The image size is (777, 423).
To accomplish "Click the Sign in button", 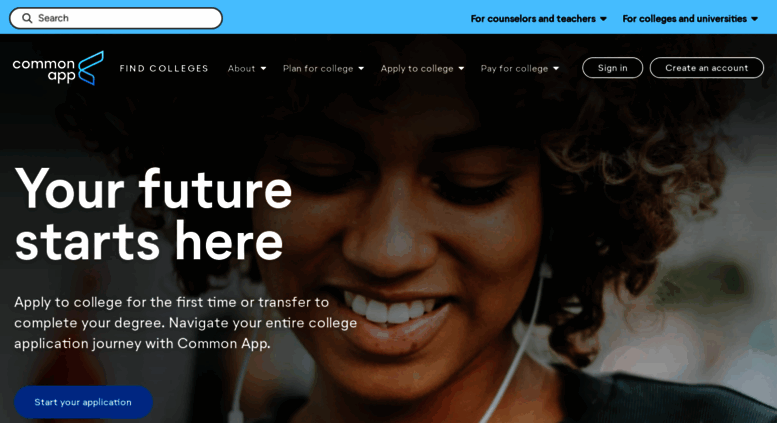I will (x=612, y=68).
